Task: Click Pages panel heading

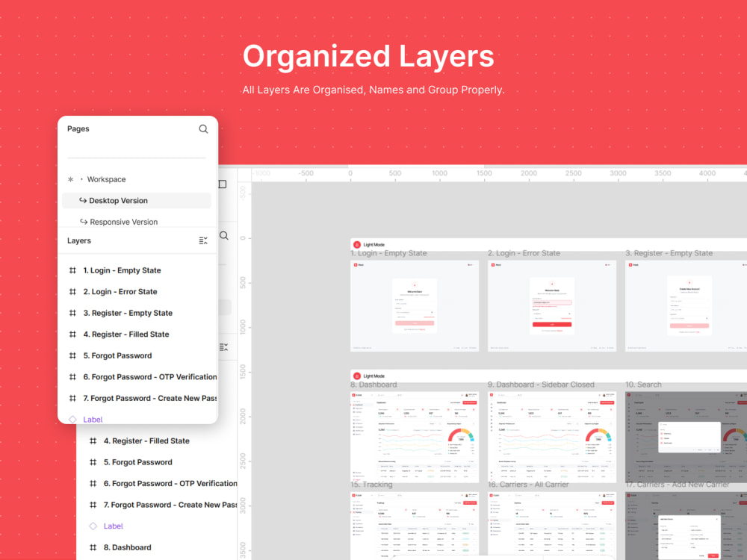Action: [78, 129]
